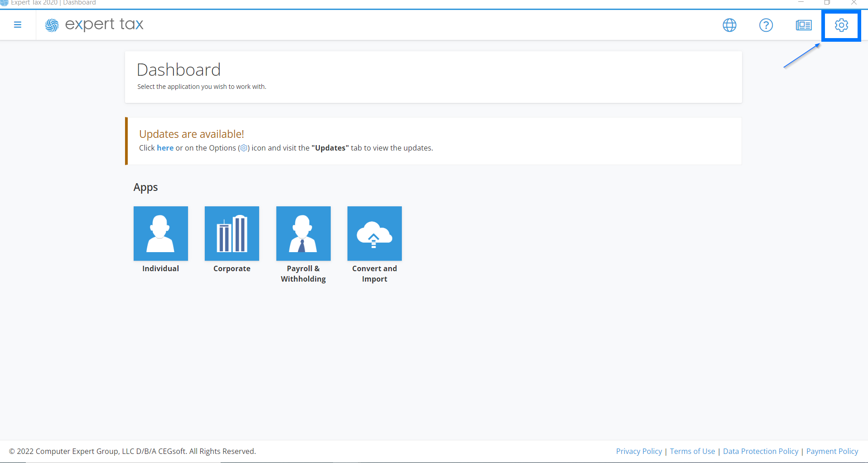Open the Terms of Use link
The image size is (868, 463).
[692, 451]
